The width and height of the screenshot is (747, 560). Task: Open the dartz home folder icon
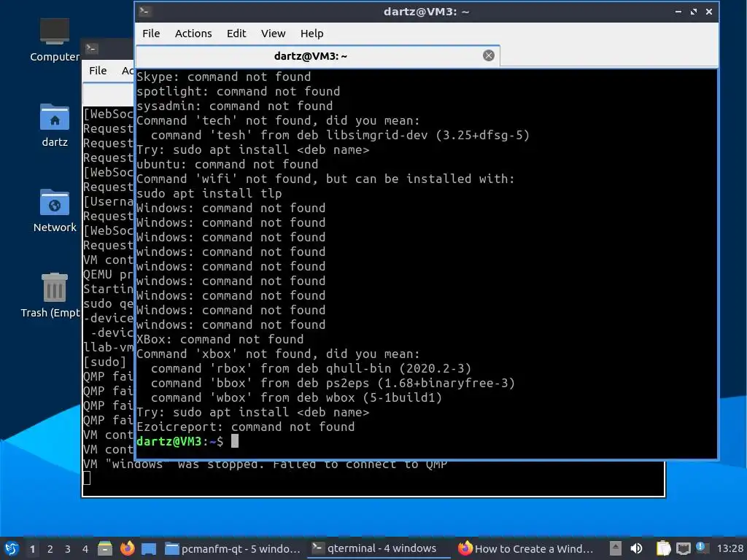pyautogui.click(x=54, y=125)
